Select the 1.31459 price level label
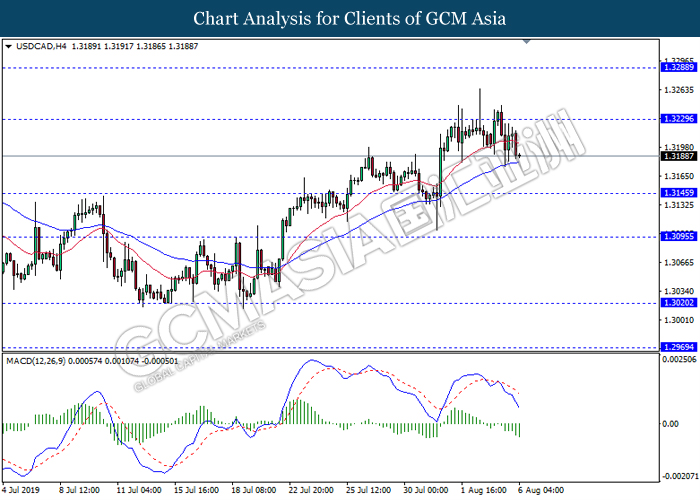 [x=678, y=193]
